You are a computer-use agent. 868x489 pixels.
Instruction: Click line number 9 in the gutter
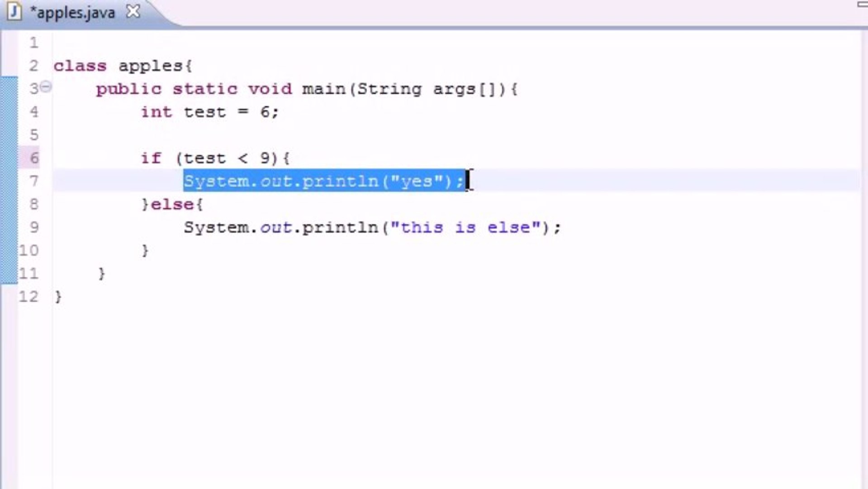(x=33, y=227)
